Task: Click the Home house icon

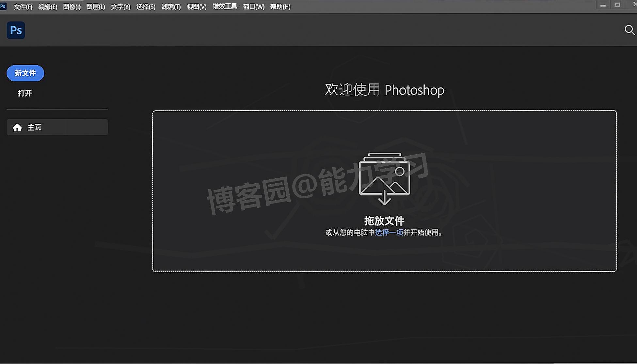Action: pos(17,128)
